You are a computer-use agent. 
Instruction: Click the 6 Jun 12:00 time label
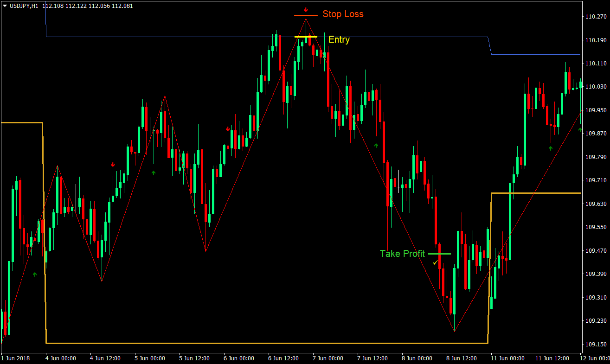(x=284, y=358)
